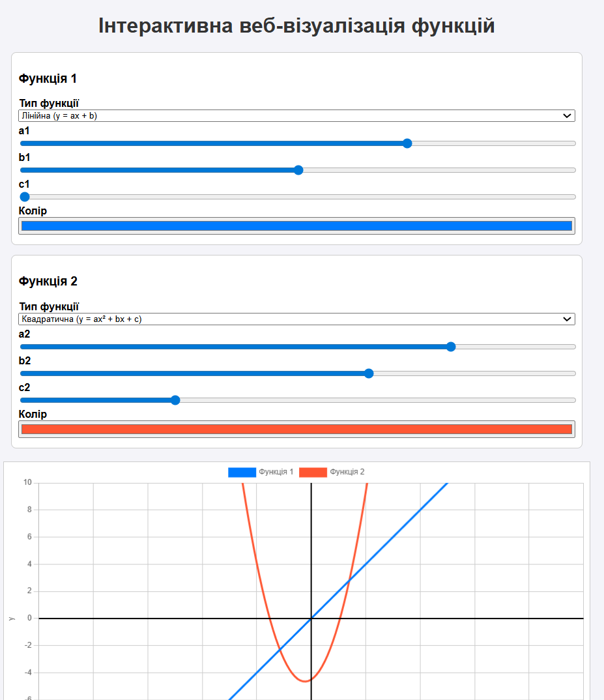
Task: Toggle Функція 1 visibility via its legend swatch
Action: (x=242, y=472)
